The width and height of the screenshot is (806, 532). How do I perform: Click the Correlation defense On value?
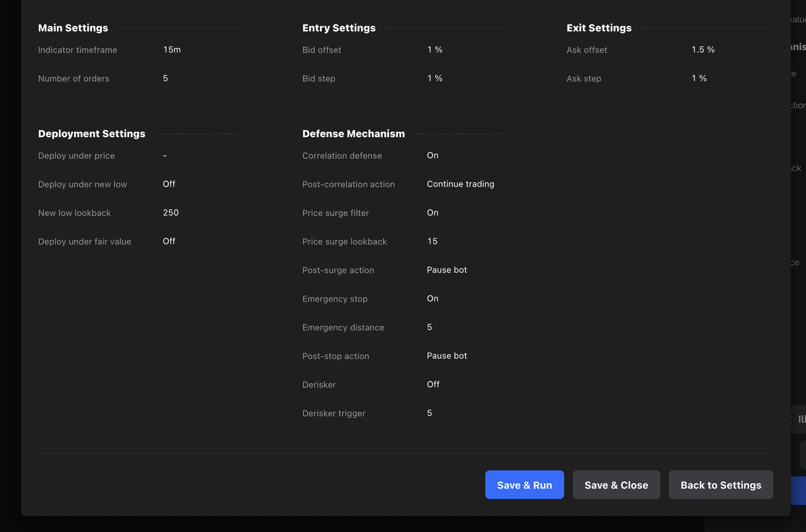pos(432,155)
